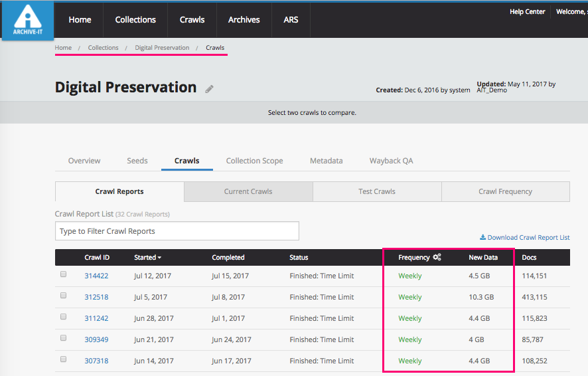
Task: Select the Crawl Frequency tab
Action: (505, 191)
